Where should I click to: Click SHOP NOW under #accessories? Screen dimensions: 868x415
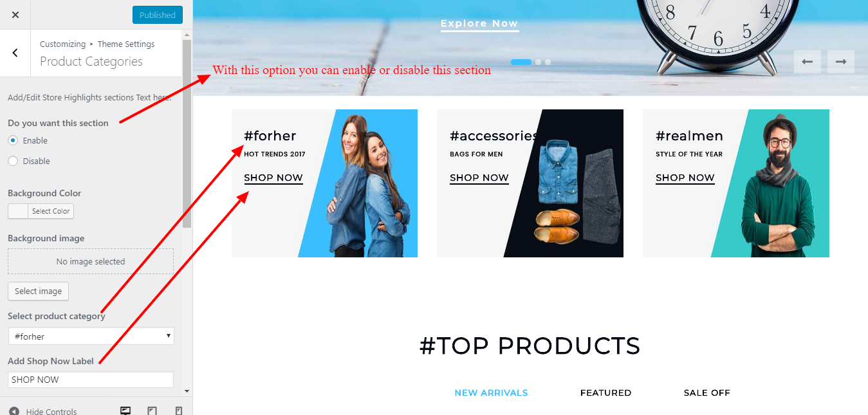point(479,178)
